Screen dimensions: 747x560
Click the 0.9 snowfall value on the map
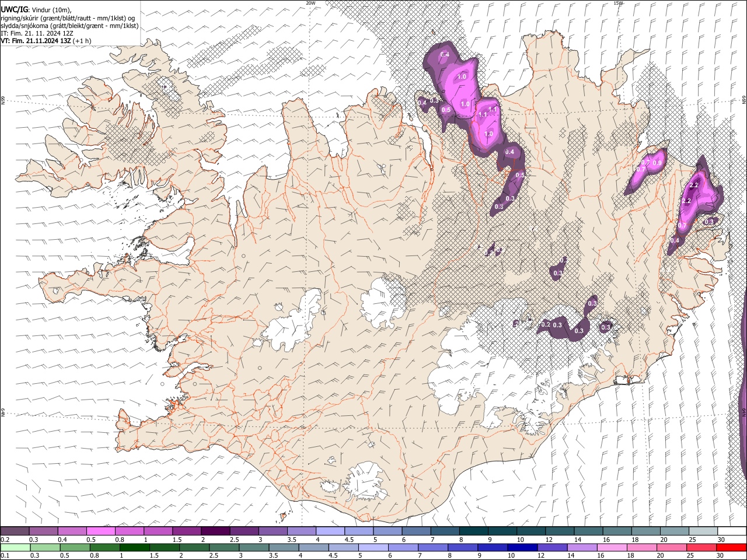click(658, 163)
